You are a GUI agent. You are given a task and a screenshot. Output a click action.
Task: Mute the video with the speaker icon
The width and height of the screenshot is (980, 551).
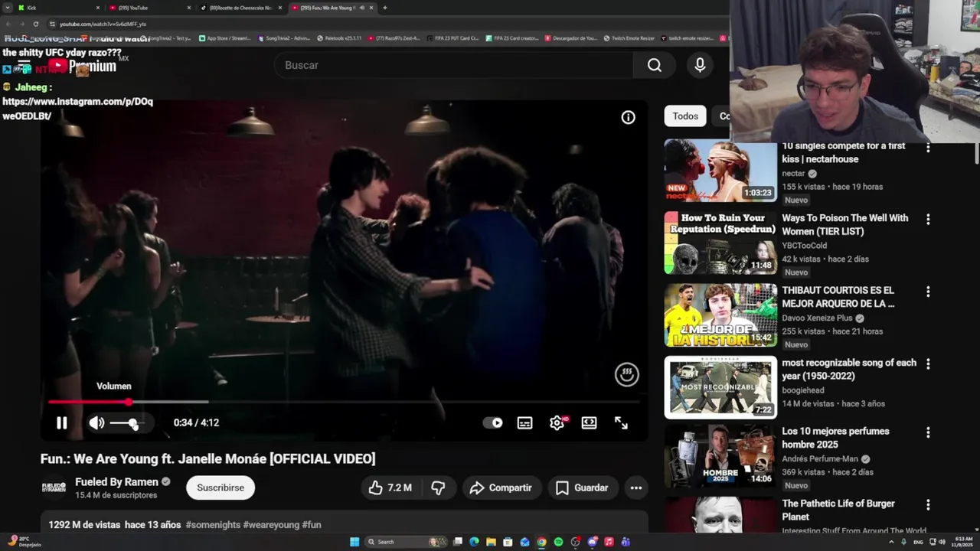96,422
